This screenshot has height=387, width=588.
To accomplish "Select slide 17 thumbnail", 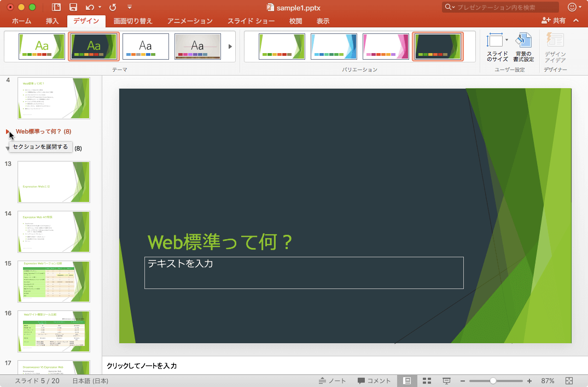I will [x=54, y=367].
